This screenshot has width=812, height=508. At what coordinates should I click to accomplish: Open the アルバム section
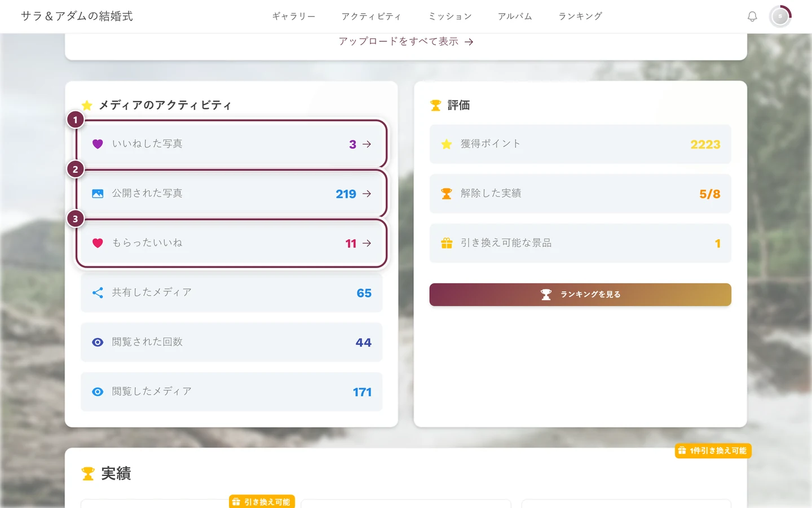pos(515,16)
